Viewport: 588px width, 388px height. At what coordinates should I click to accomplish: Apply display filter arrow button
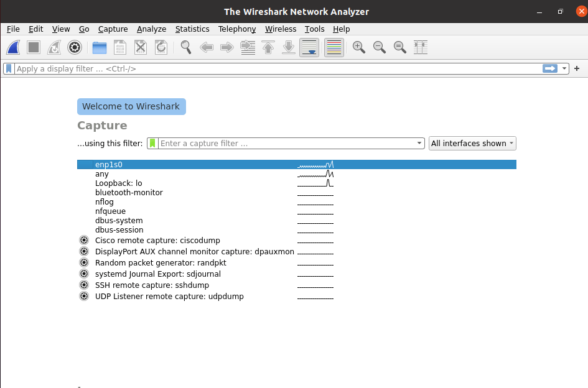[x=550, y=68]
